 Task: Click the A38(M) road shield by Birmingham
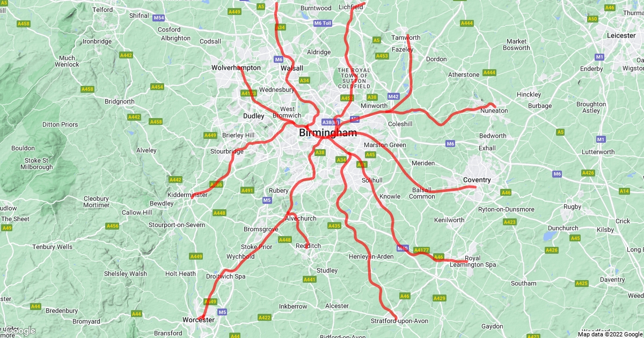(331, 122)
